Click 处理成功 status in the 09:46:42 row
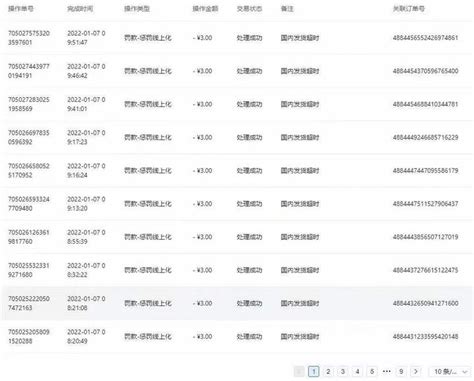474x381 pixels. [x=249, y=71]
